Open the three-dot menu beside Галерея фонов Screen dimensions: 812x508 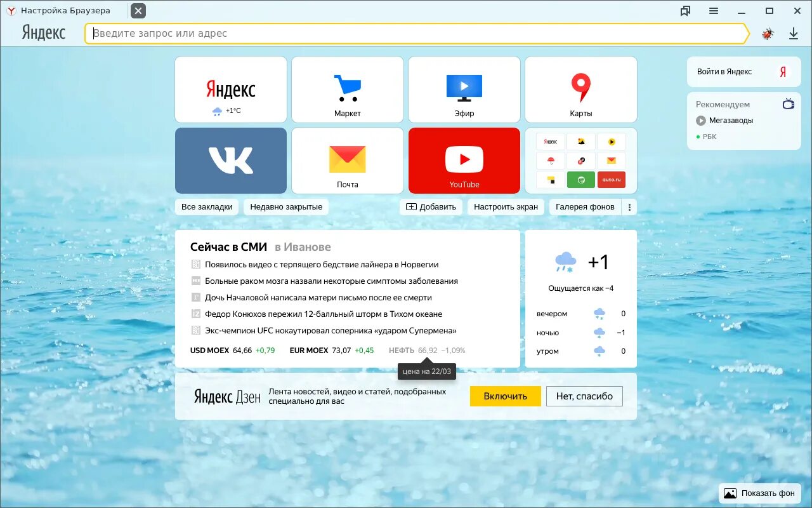click(629, 207)
